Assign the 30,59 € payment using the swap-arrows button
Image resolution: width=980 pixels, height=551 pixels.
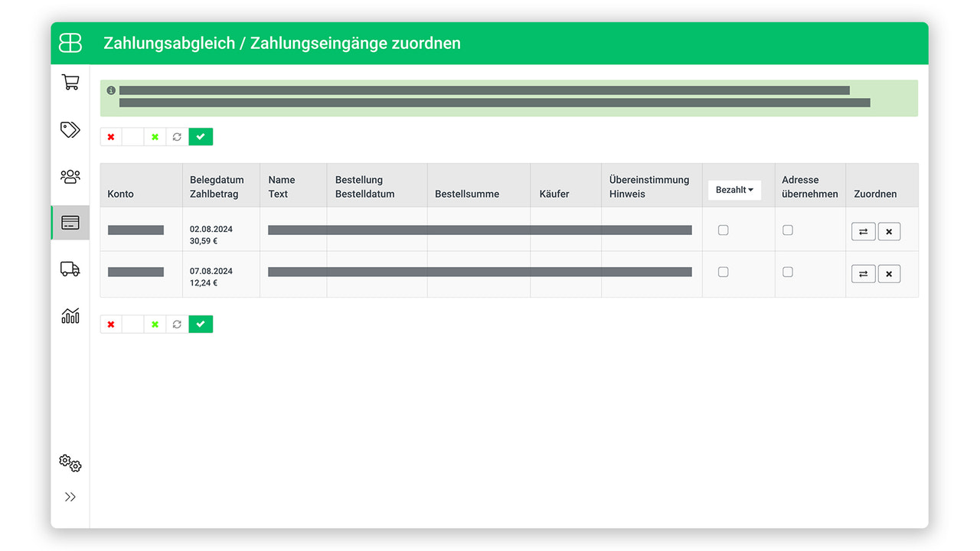coord(864,230)
